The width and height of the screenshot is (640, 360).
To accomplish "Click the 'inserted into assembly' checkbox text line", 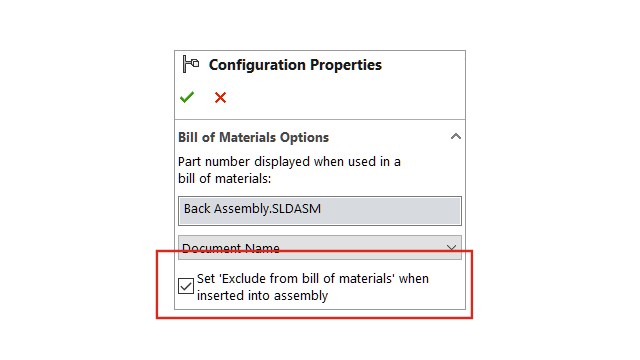I will 262,296.
